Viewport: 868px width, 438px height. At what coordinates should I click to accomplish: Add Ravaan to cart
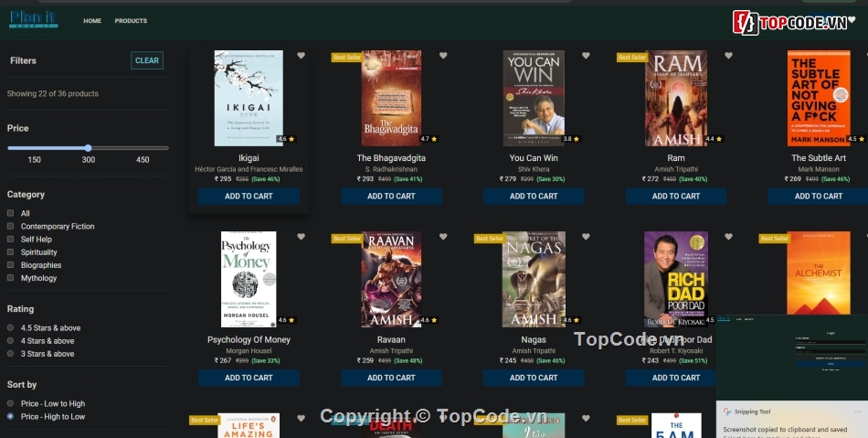tap(391, 378)
